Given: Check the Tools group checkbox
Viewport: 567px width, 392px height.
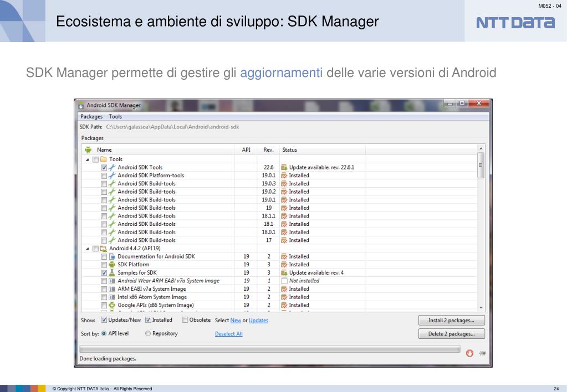Looking at the screenshot, I should click(95, 159).
